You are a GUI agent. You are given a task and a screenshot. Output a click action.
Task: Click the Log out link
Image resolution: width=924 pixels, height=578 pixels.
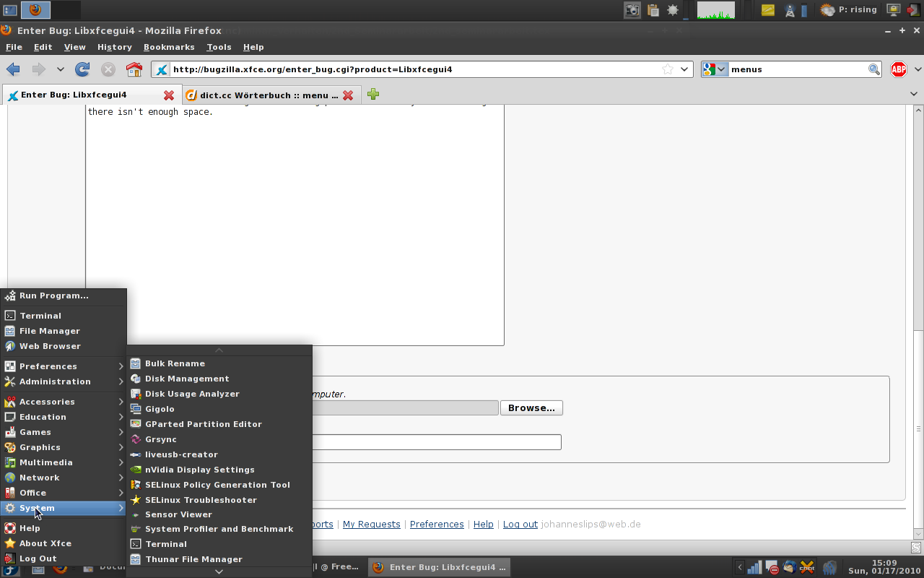(x=520, y=525)
